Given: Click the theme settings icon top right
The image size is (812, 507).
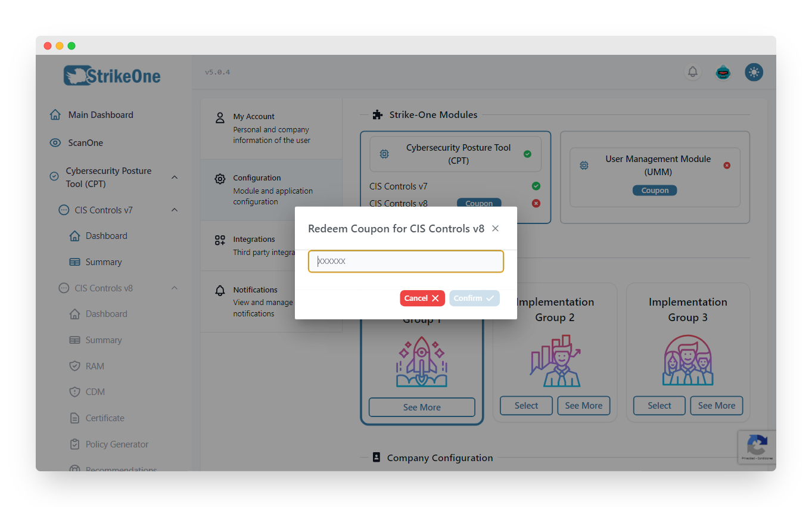Looking at the screenshot, I should (x=754, y=71).
